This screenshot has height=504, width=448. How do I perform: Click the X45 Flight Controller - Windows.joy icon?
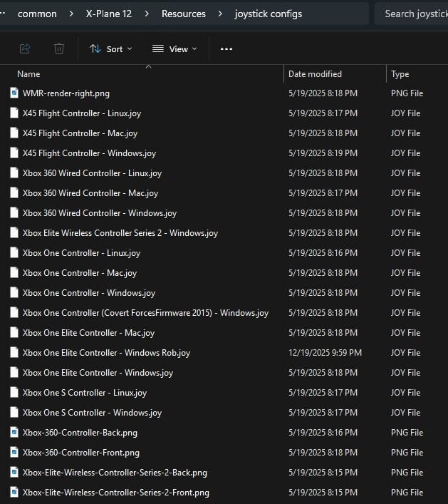(14, 153)
